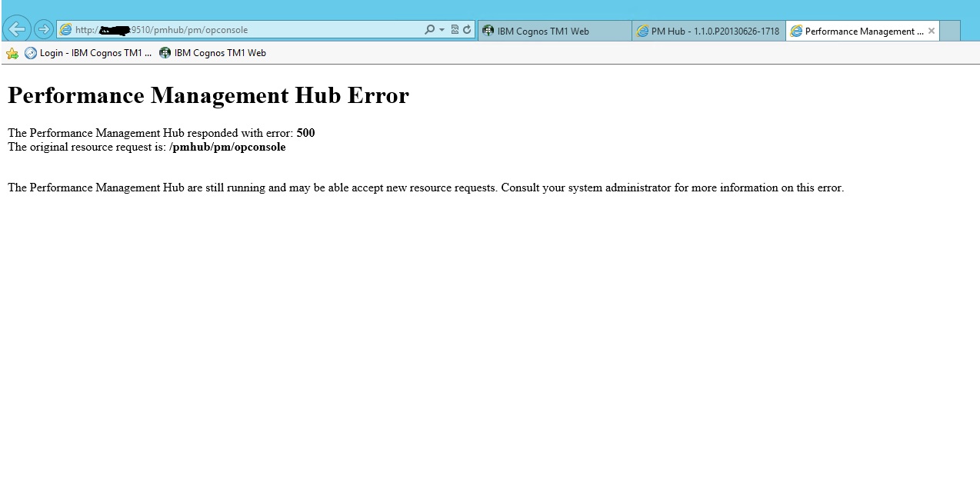Go back to the previous page
This screenshot has height=498, width=980.
click(17, 29)
